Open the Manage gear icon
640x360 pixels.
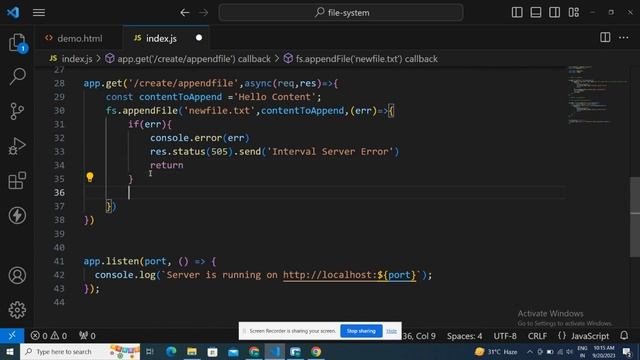pos(17,310)
